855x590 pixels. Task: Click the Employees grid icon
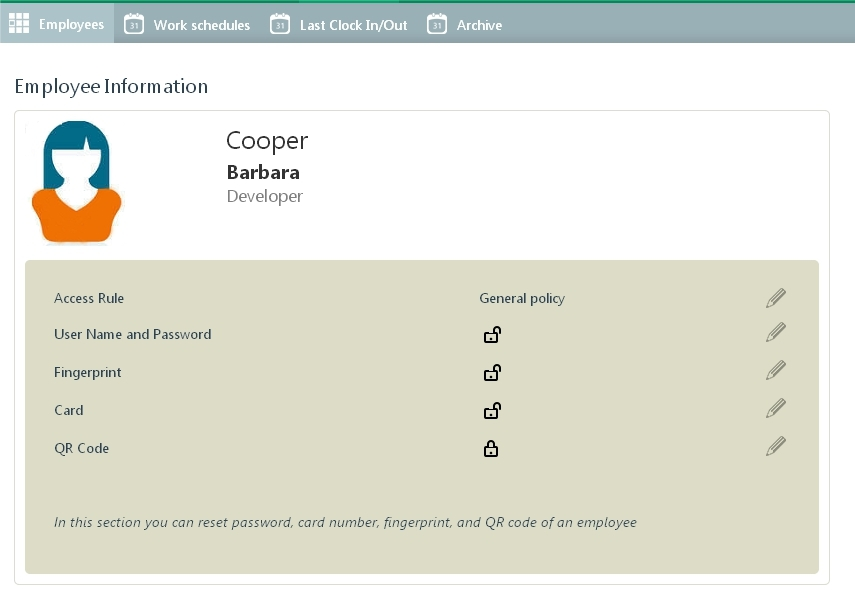(19, 24)
